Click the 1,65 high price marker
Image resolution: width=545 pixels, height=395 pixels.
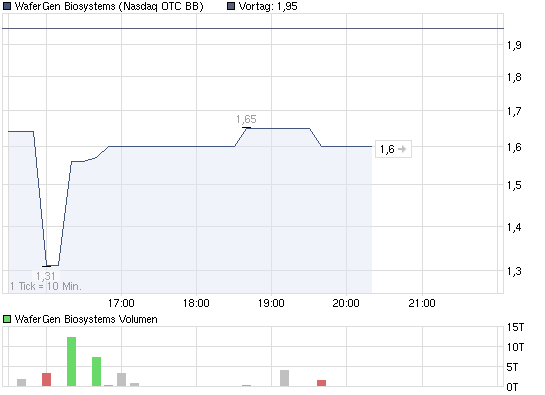(x=246, y=119)
